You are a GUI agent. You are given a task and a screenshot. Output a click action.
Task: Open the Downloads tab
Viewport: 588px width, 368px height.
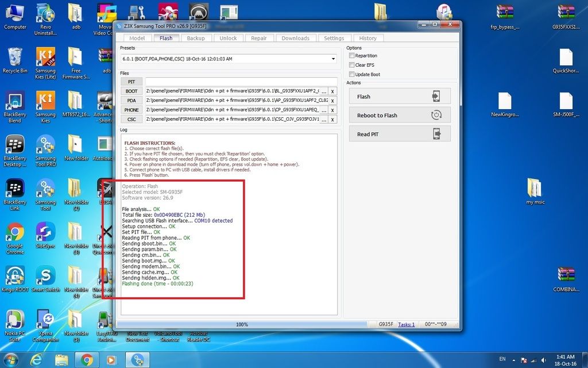[x=296, y=38]
